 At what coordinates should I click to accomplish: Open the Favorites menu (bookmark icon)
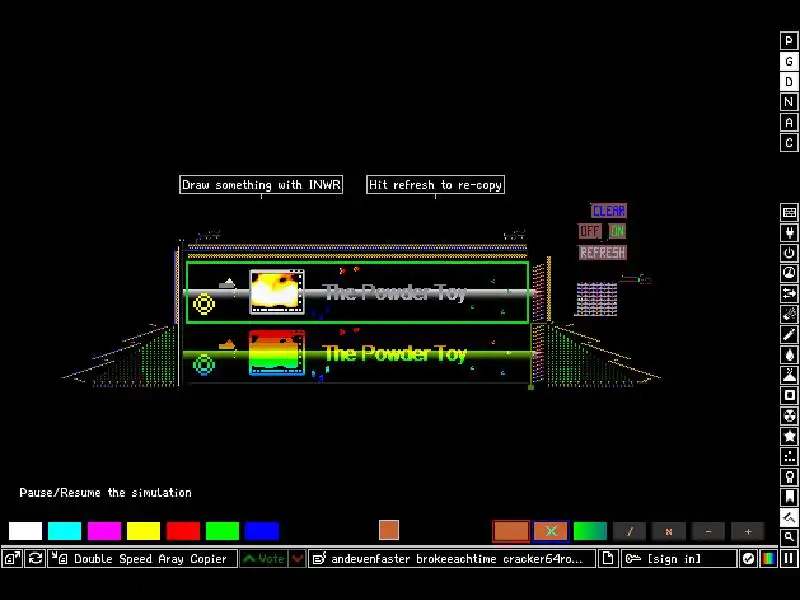[789, 497]
